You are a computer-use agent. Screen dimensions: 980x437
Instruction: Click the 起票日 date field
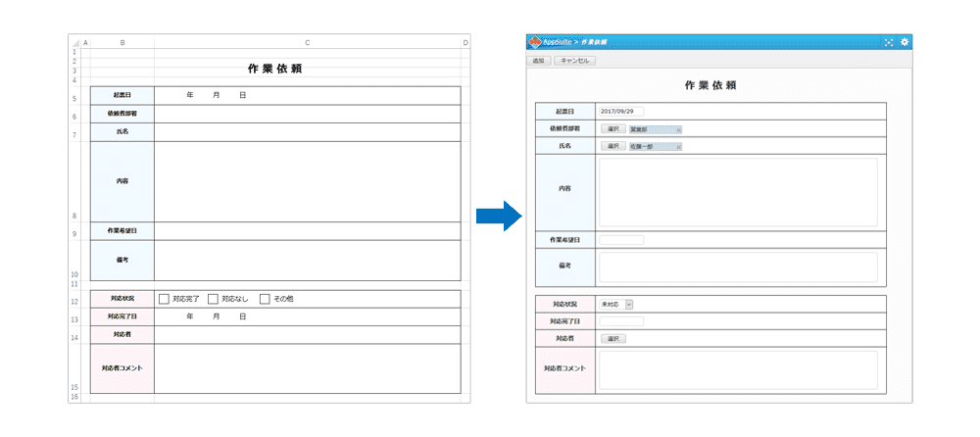pos(621,112)
